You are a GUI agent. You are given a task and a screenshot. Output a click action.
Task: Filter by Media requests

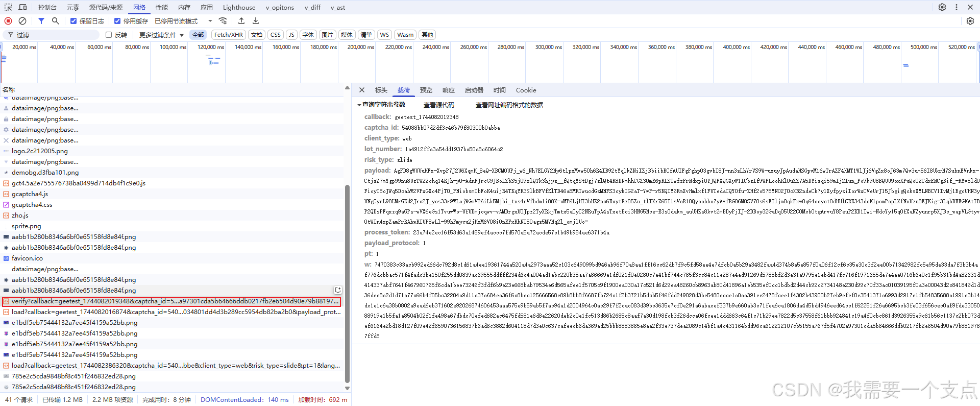[x=347, y=35]
